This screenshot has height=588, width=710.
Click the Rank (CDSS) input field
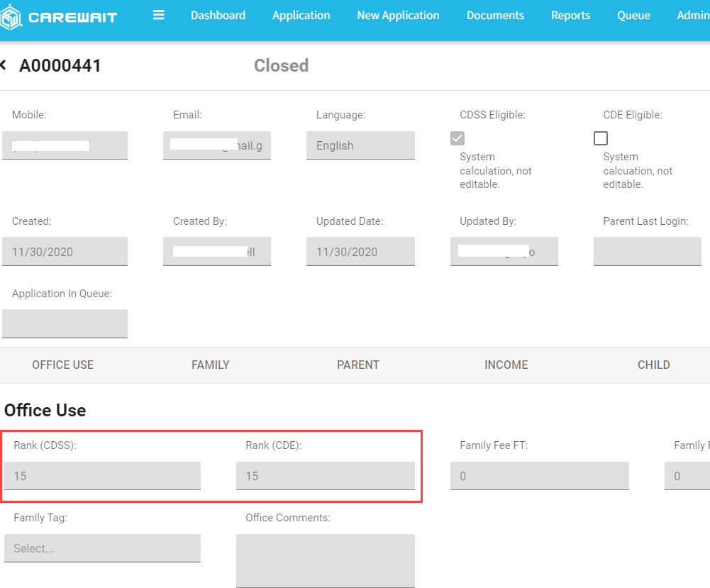(x=102, y=476)
